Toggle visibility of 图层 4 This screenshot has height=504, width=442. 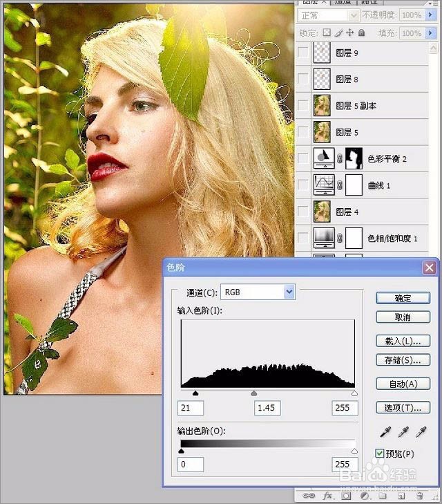302,212
